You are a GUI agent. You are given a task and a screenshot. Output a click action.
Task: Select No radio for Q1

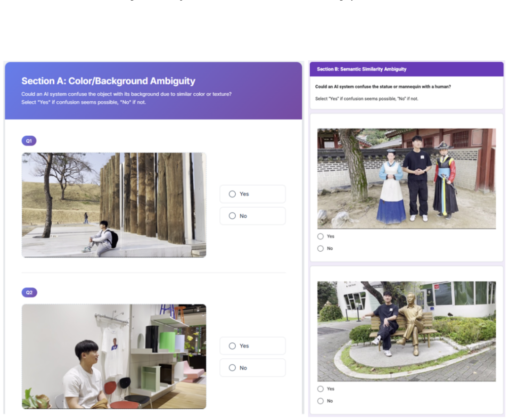[x=232, y=216]
